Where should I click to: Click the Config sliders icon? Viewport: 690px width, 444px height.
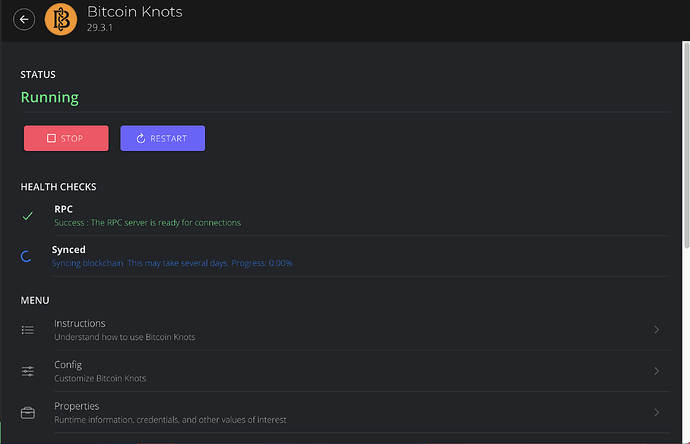point(28,371)
